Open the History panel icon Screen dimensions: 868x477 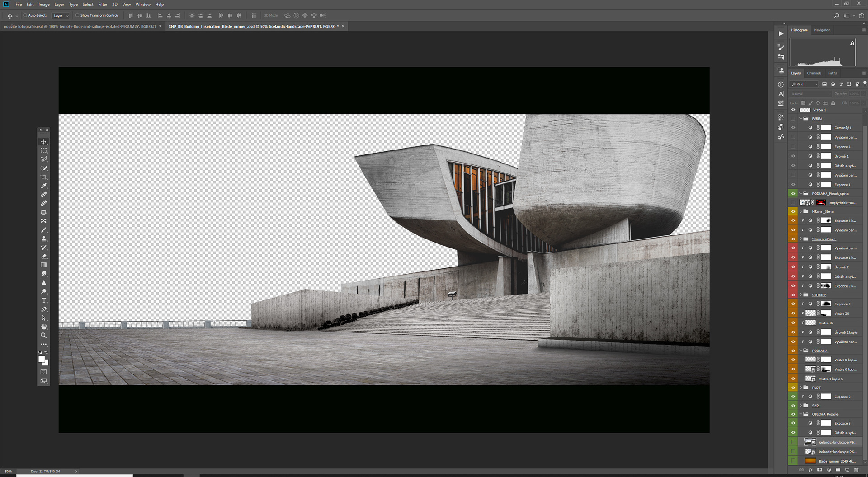pos(781,117)
